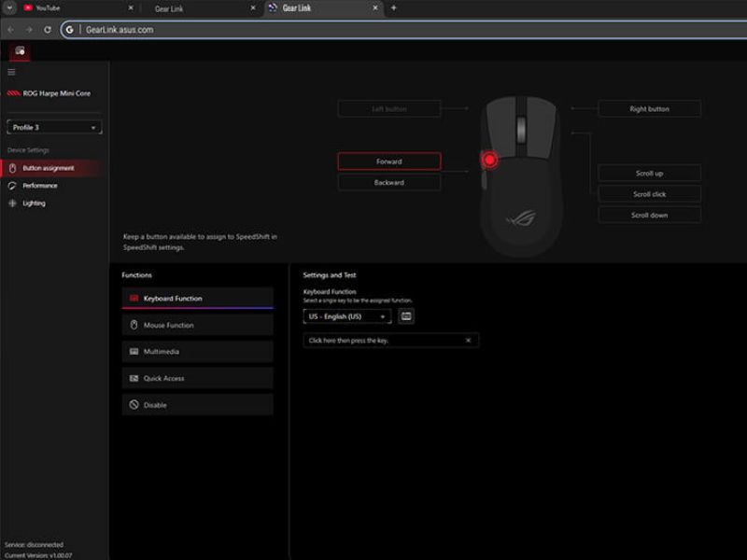The height and width of the screenshot is (560, 747).
Task: Click the key capture input field
Action: pos(383,340)
